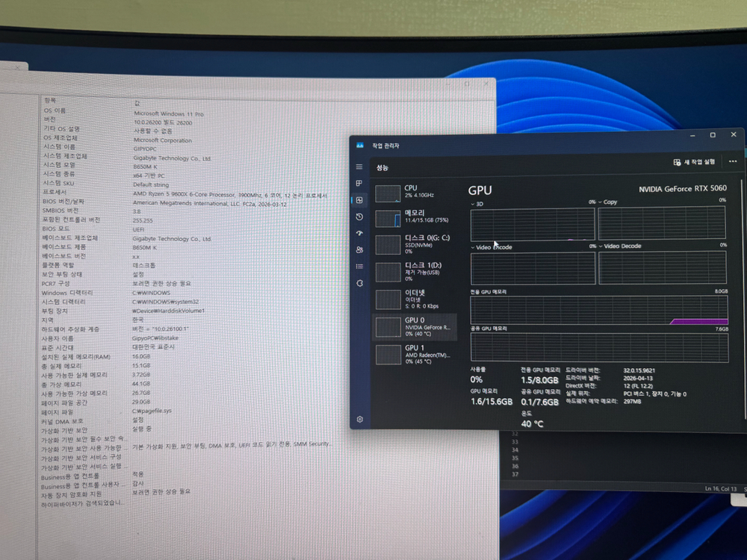Select GPU 1 AMD Radeon item
This screenshot has width=747, height=560.
coord(414,355)
